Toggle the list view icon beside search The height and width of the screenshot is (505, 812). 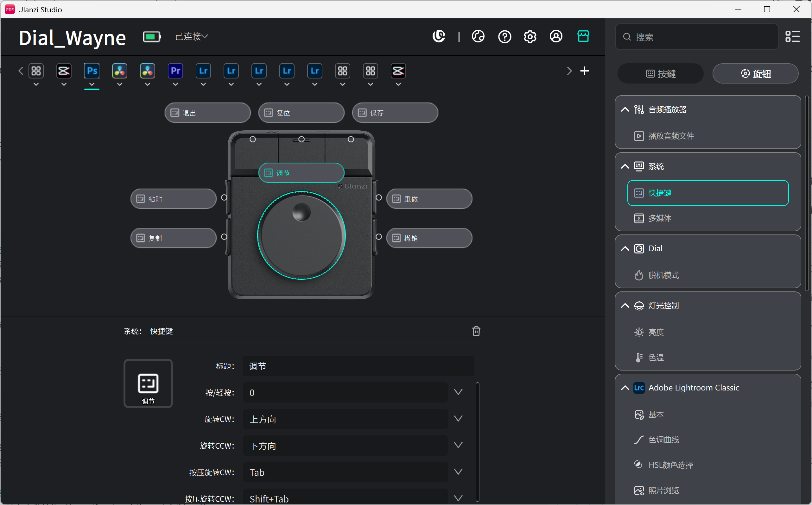792,36
